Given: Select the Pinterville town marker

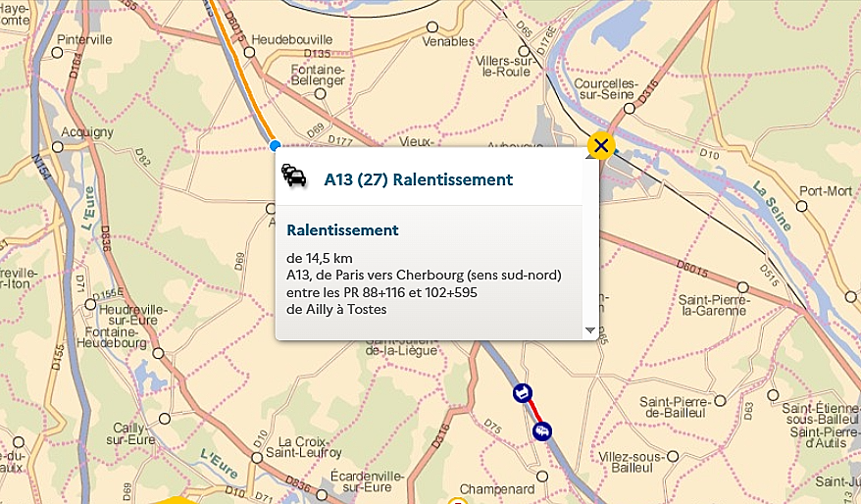Looking at the screenshot, I should [57, 53].
